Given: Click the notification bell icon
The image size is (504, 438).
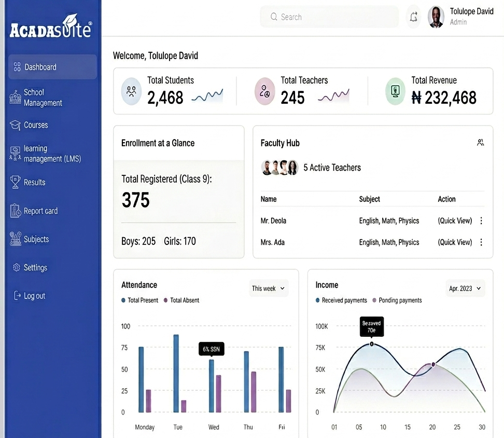Looking at the screenshot, I should click(x=413, y=17).
